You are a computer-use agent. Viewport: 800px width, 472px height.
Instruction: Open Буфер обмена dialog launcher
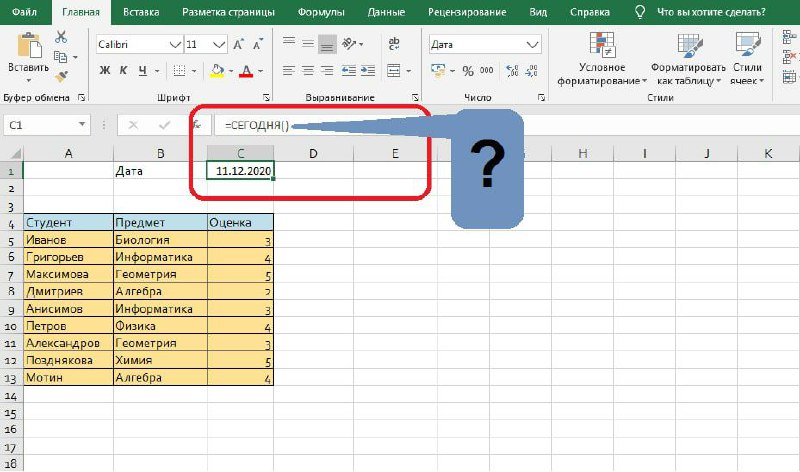81,97
